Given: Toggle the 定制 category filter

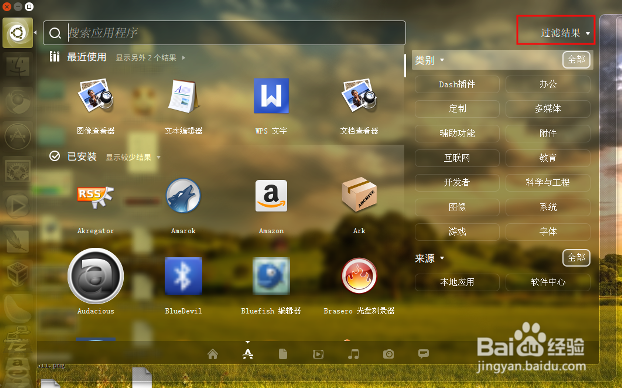Looking at the screenshot, I should pos(457,109).
